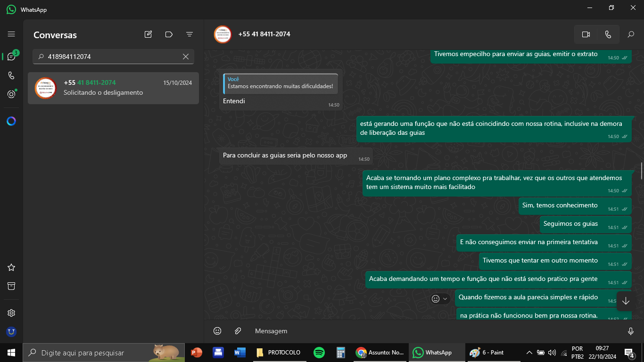Click the chat scrollbar thumb
The image size is (644, 362).
coord(641,171)
